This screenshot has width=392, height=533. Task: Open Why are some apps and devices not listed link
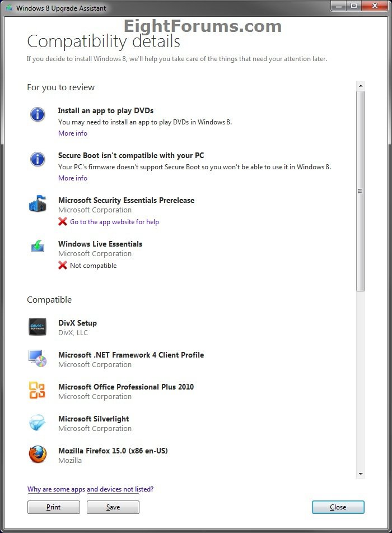point(90,489)
